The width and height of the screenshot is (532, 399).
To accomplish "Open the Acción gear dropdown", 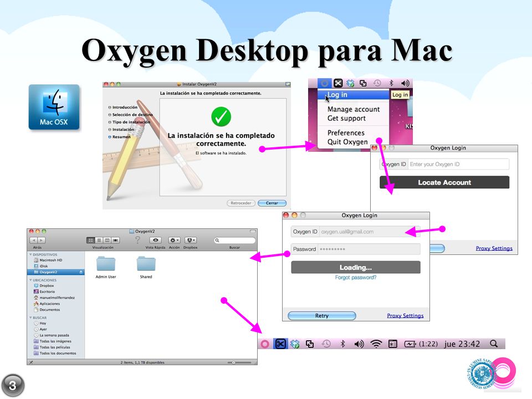I will (x=175, y=240).
